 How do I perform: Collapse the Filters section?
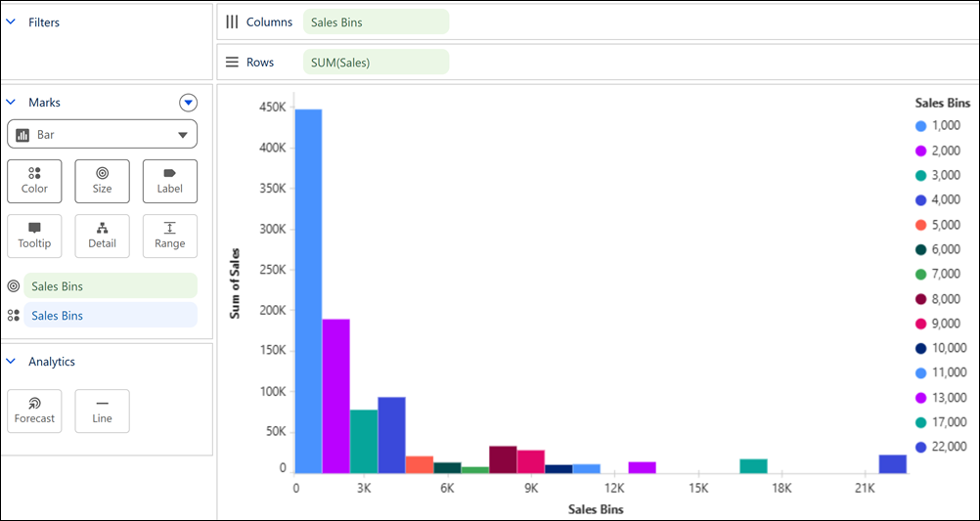click(x=11, y=22)
